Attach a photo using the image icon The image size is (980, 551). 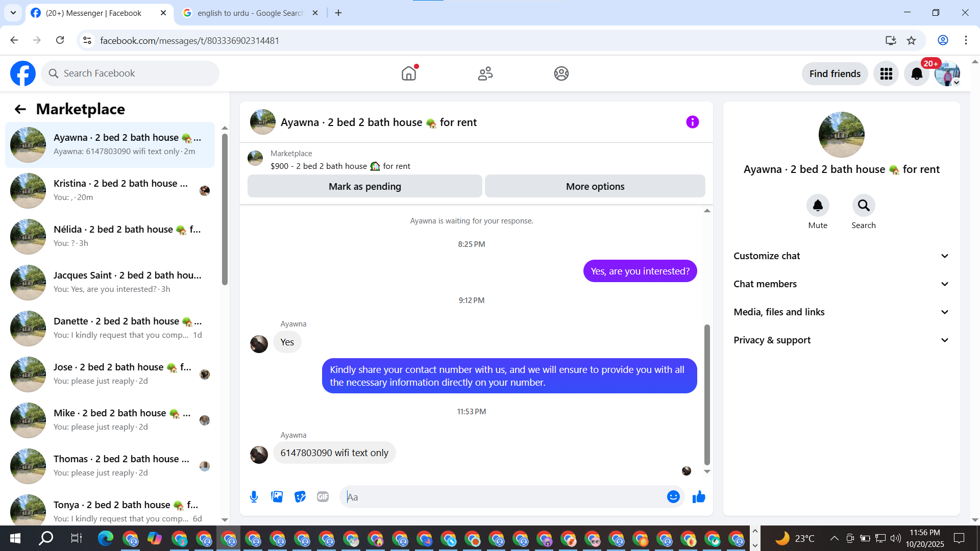click(277, 497)
